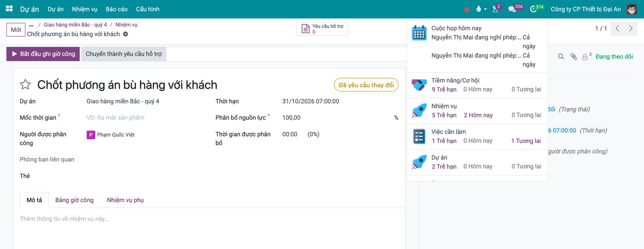Screen dimensions: 644x249
Task: Open Cuộc họp hôm nay calendar icon
Action: pos(419,33)
